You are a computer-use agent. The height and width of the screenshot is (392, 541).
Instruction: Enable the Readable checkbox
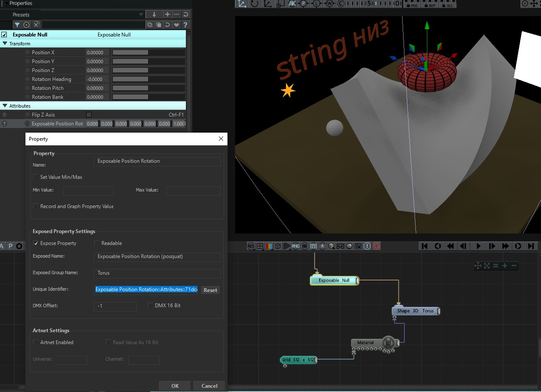click(97, 243)
